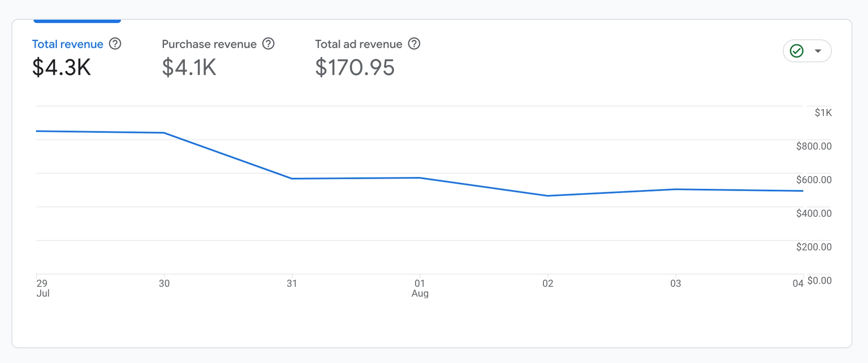
Task: Click the $170.95 ad revenue figure
Action: pyautogui.click(x=355, y=67)
